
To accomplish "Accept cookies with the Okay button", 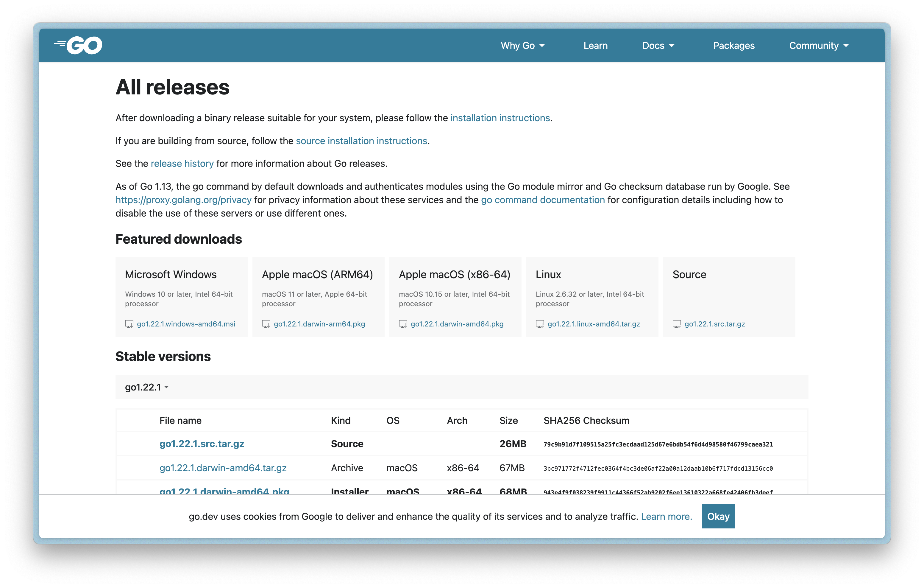I will [718, 517].
